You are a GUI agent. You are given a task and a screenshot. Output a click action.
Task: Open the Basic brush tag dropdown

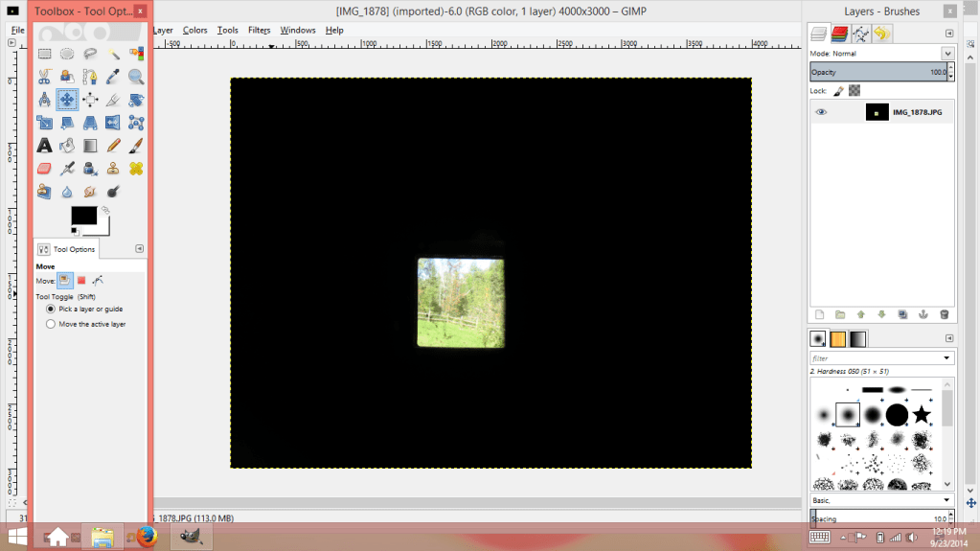point(947,500)
